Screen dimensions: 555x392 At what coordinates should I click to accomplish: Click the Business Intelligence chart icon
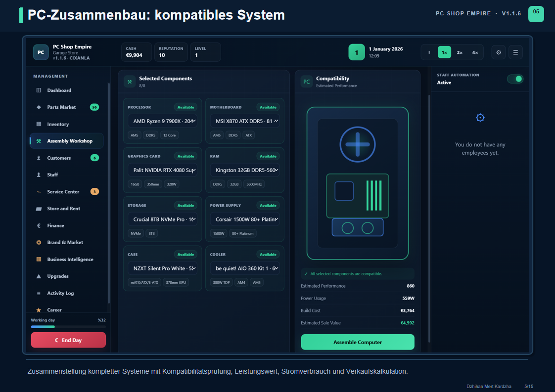click(x=39, y=260)
